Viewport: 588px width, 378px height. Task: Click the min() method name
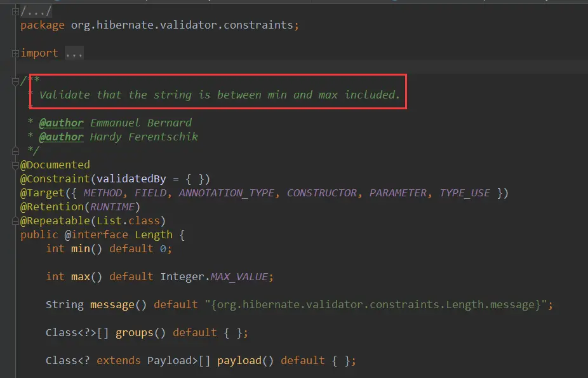(x=81, y=248)
